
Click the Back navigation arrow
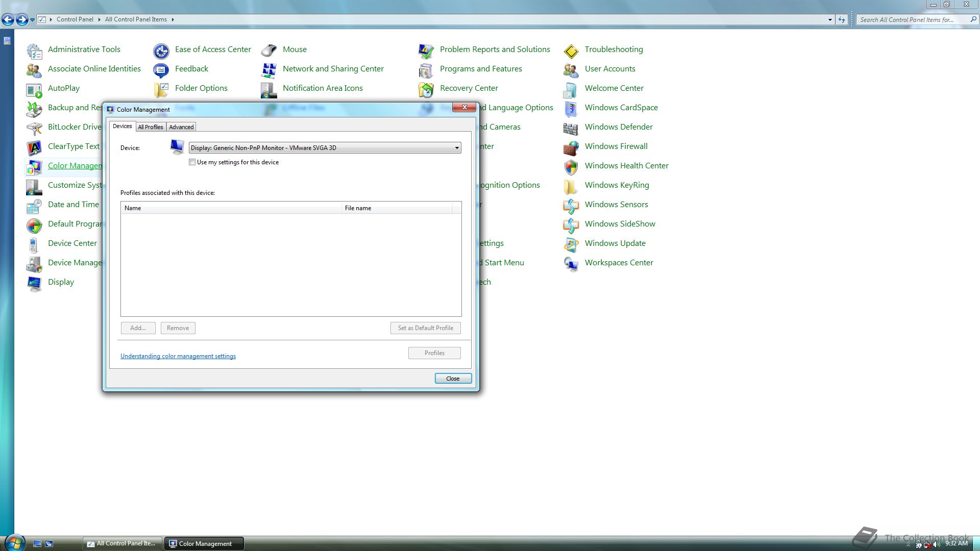click(8, 20)
